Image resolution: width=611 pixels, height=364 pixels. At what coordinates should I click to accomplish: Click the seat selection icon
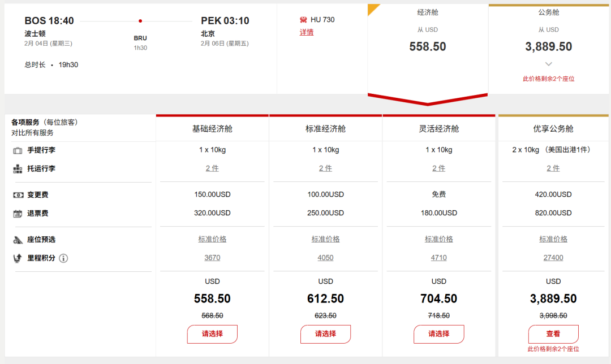click(18, 240)
